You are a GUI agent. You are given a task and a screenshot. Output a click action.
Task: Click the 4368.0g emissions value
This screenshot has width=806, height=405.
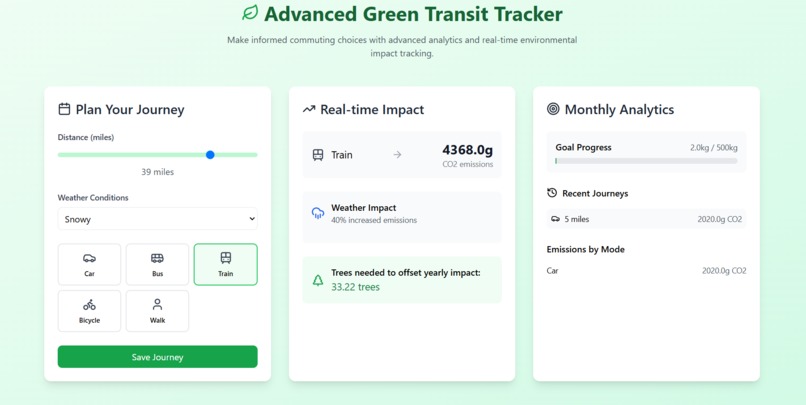pyautogui.click(x=468, y=150)
